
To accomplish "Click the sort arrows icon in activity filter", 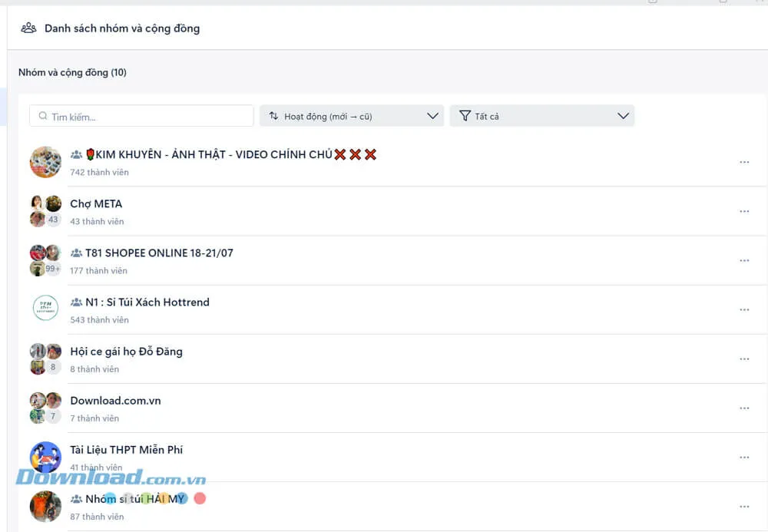I will 273,117.
